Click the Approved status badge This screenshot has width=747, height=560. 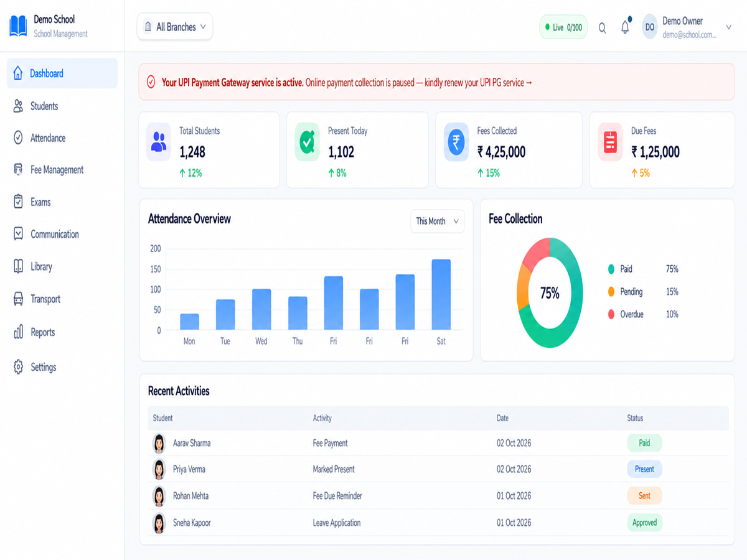[644, 523]
